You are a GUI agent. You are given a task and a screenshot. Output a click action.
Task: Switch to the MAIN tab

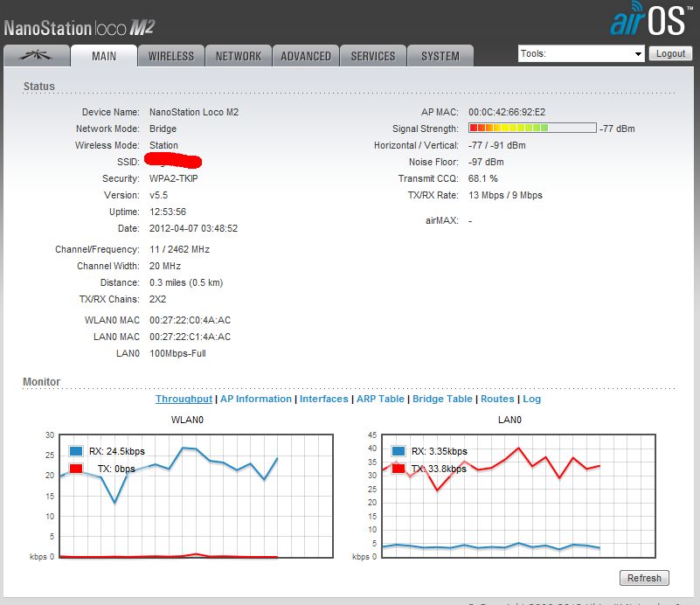104,56
